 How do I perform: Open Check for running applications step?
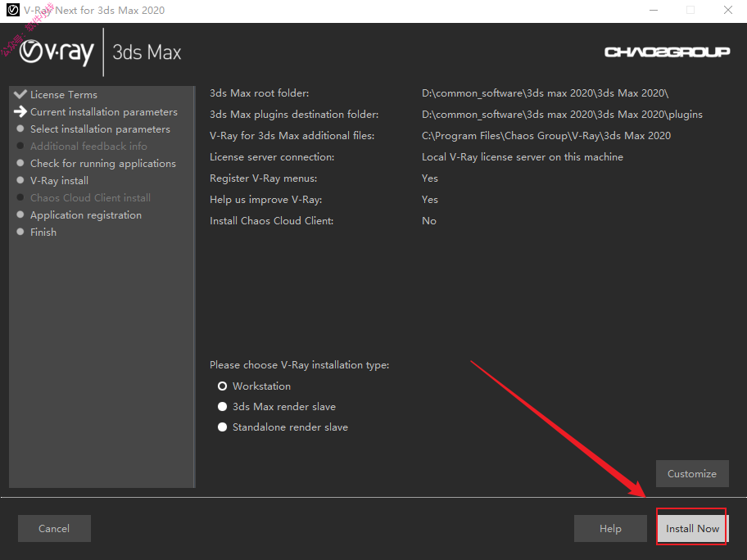103,164
